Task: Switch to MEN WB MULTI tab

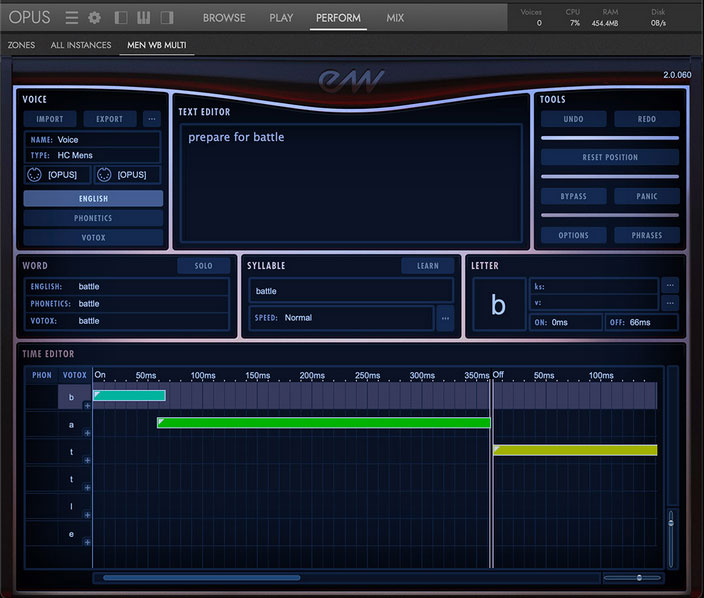Action: click(x=156, y=45)
